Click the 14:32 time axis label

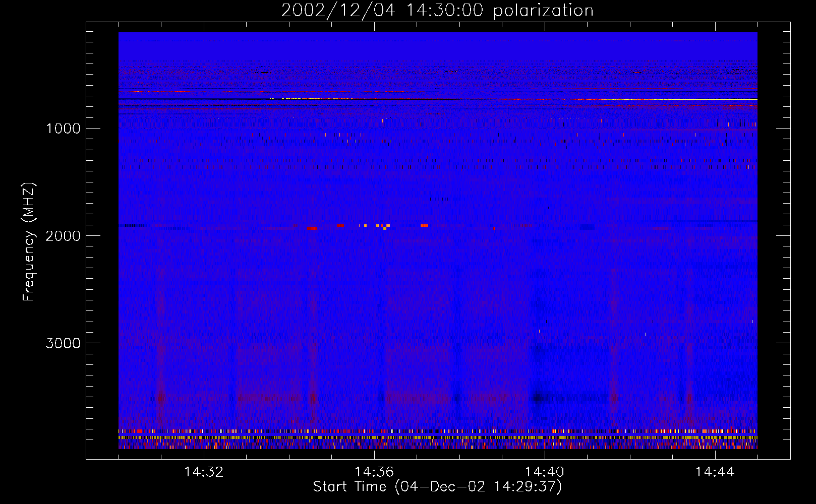pos(204,472)
